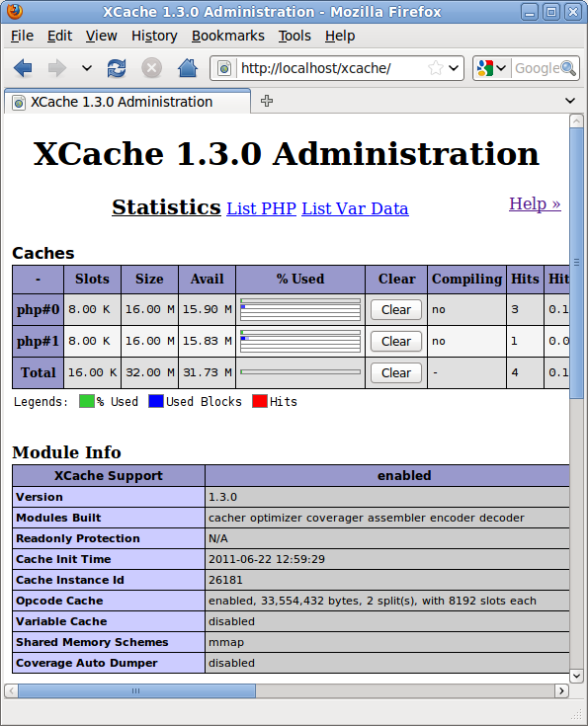Click the Cache Init Time value 2011-06-22 12:59:29
This screenshot has height=726, width=588.
click(267, 559)
